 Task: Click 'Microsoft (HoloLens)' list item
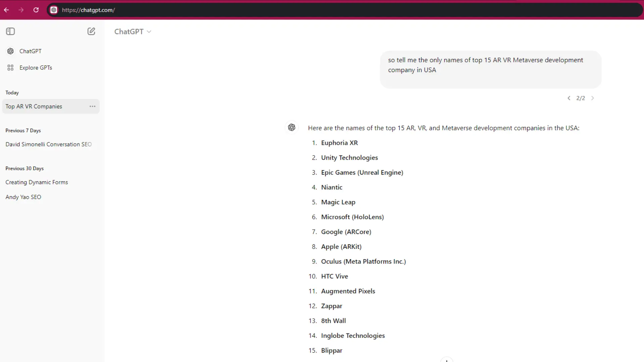353,217
